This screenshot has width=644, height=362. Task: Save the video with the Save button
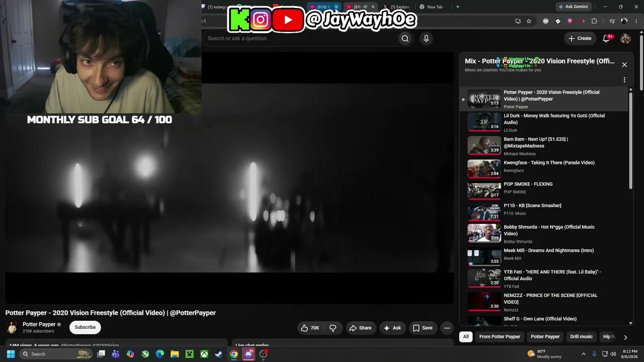(x=423, y=328)
